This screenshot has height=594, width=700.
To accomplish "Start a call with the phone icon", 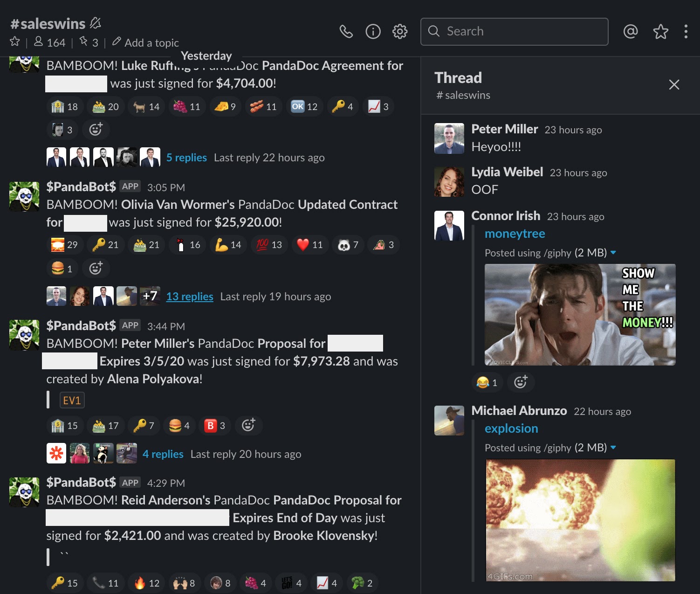I will click(346, 32).
